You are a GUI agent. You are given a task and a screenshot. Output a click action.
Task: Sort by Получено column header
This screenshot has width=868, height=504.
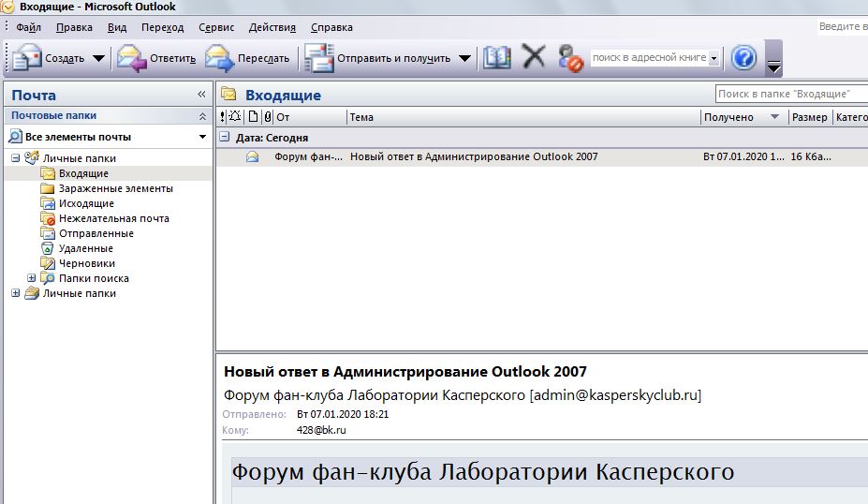(x=744, y=117)
